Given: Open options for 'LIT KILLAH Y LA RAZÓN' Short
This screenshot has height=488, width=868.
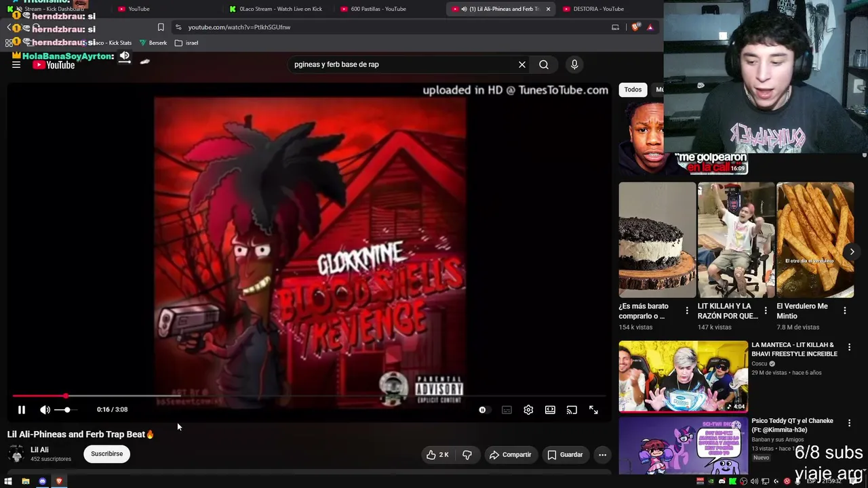Looking at the screenshot, I should (766, 310).
